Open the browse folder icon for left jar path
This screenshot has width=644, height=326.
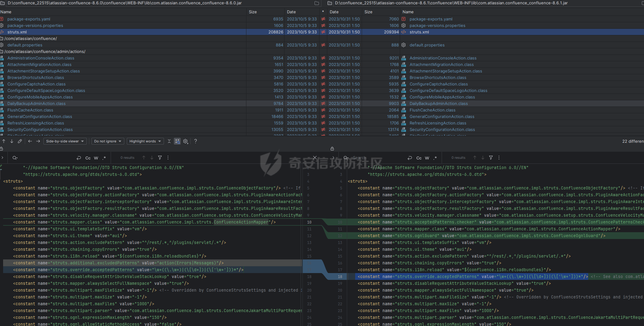tap(317, 3)
